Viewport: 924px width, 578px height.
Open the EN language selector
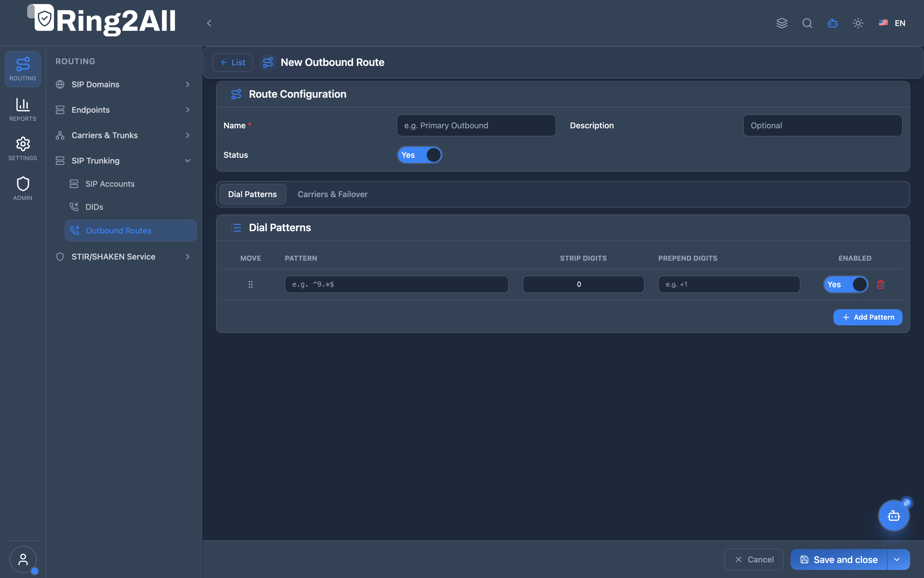coord(892,23)
